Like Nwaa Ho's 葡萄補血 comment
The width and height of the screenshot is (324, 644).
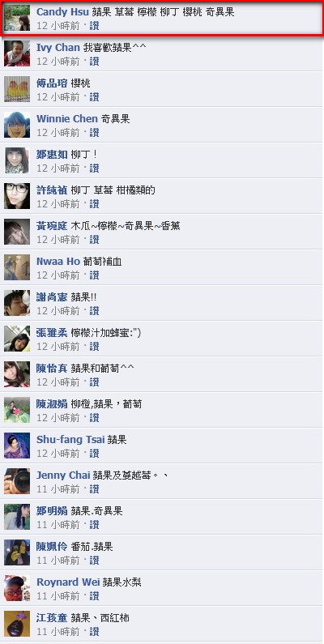coord(95,275)
